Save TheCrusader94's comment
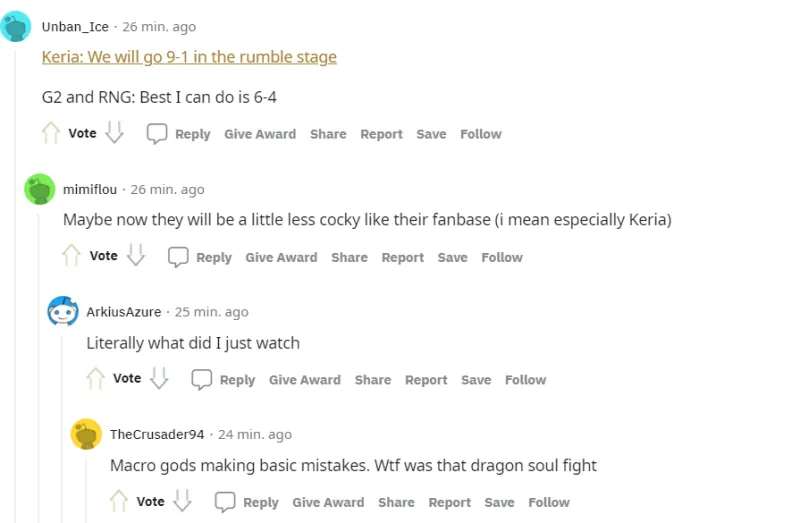The height and width of the screenshot is (523, 800). click(499, 502)
